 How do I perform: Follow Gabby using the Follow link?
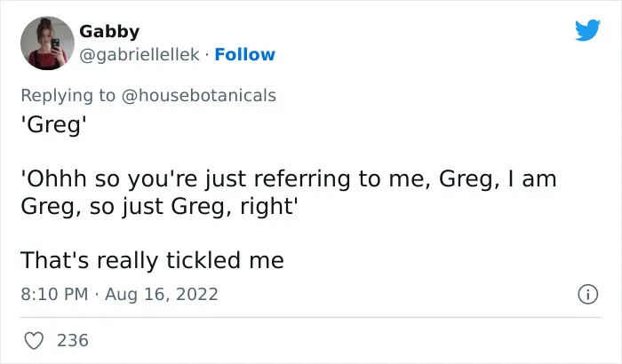tap(244, 55)
